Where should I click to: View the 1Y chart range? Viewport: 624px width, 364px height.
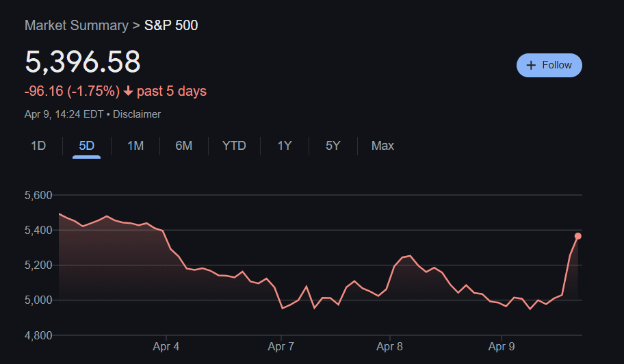(x=285, y=146)
